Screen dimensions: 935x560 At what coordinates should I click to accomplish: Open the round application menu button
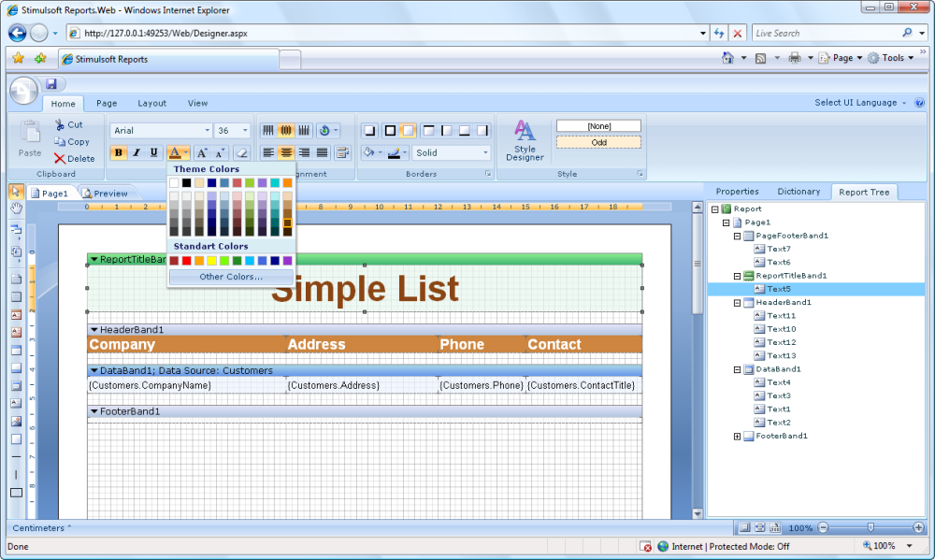(24, 92)
